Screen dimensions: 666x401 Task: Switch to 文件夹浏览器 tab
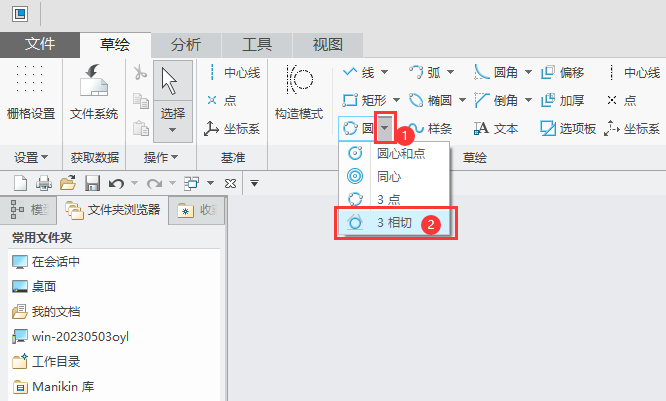coord(112,210)
